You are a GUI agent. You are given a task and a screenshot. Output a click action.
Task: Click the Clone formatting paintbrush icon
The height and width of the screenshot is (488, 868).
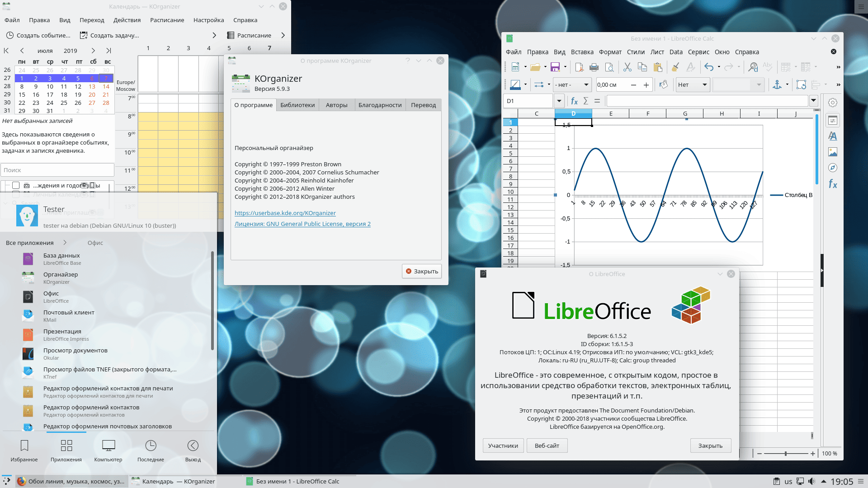click(675, 67)
